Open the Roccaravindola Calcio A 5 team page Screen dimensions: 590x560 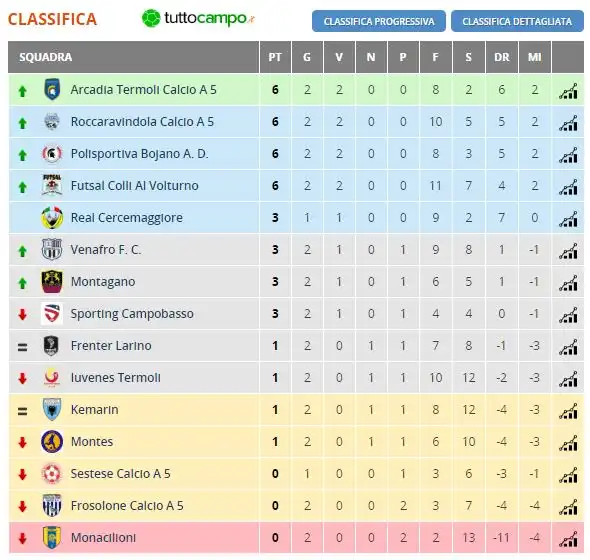pos(142,122)
